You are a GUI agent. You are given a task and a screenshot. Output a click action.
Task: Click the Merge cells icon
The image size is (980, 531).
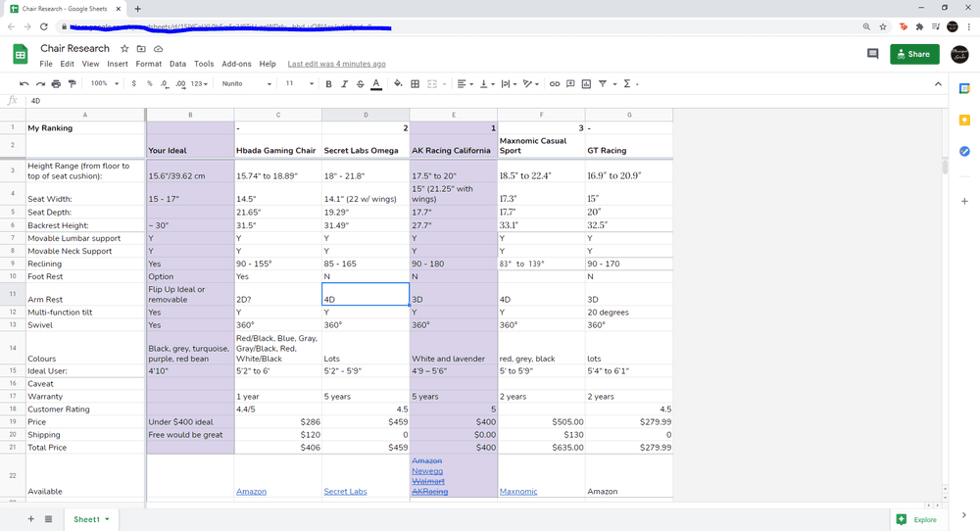[x=432, y=83]
